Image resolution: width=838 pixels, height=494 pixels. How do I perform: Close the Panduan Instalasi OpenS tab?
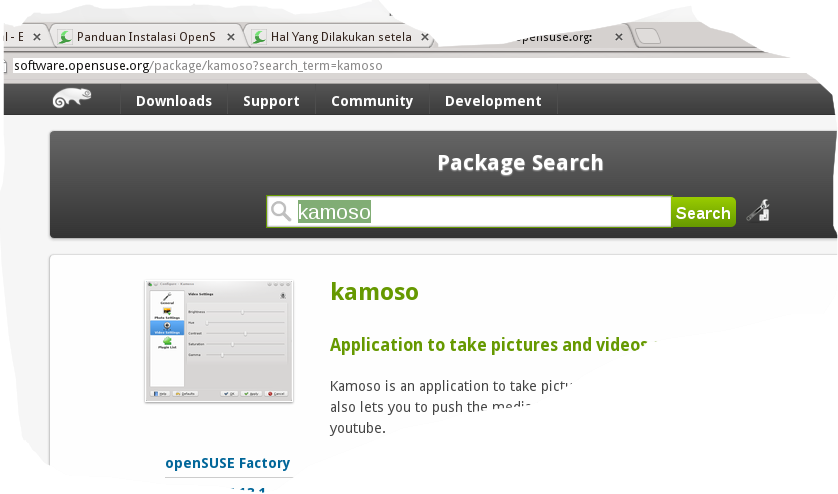pos(231,37)
